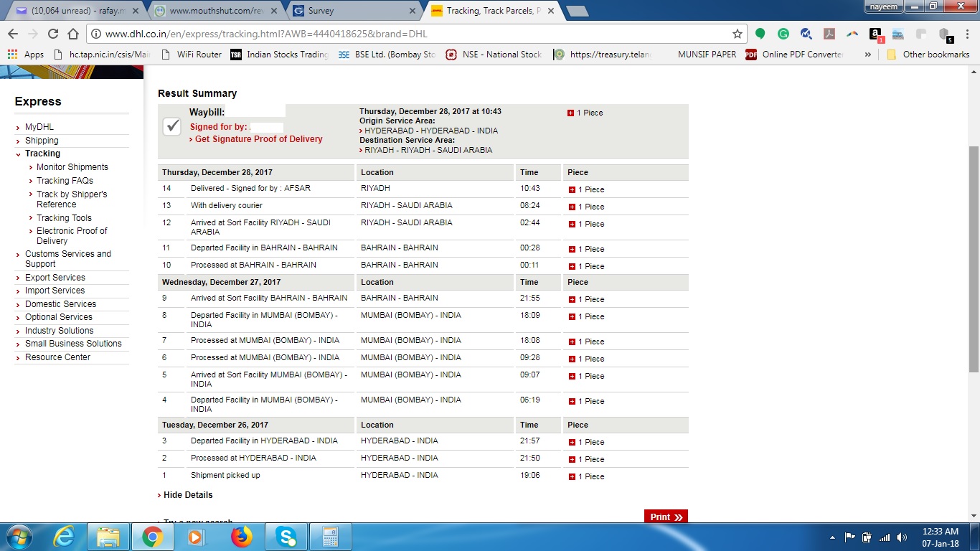Launch Firefox from the taskbar

[241, 537]
